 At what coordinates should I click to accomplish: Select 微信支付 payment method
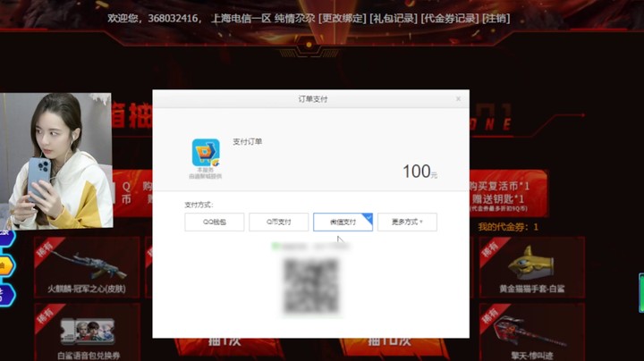(x=343, y=222)
